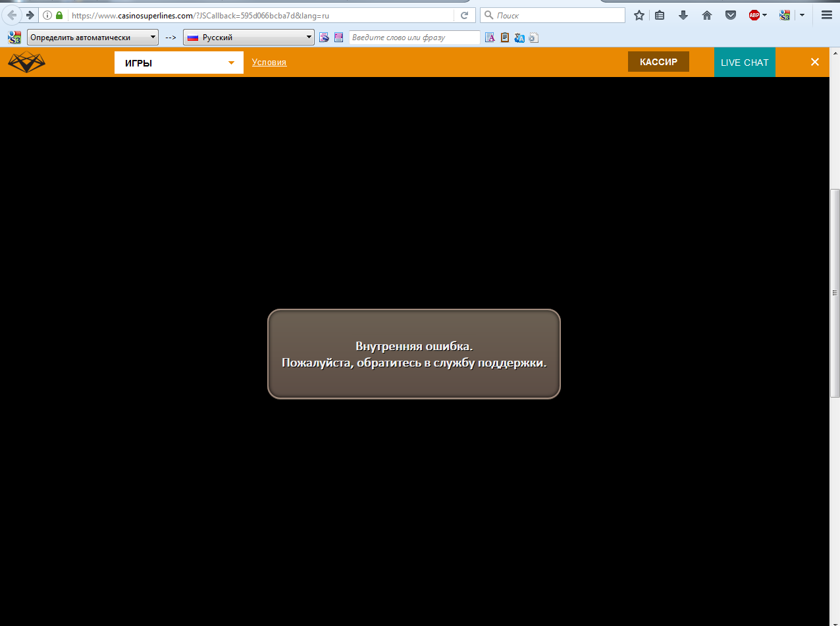Image resolution: width=840 pixels, height=626 pixels.
Task: Click the S3 translator icon in the navigation bar
Action: coord(785,15)
